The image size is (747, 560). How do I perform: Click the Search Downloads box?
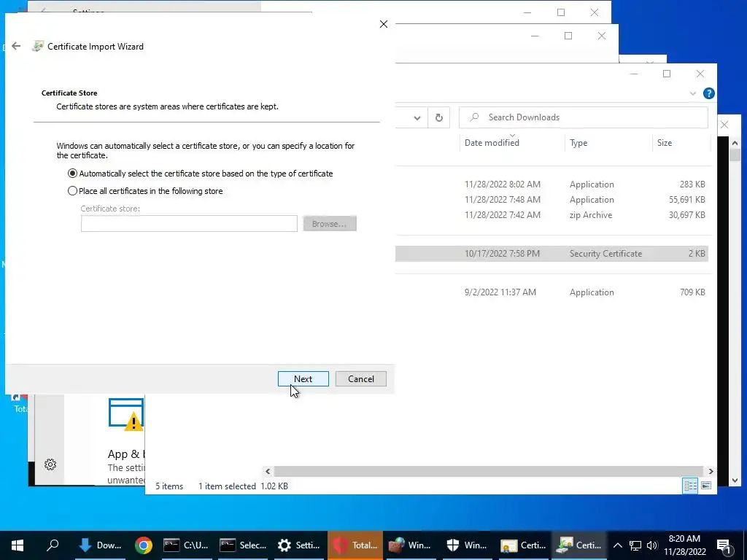point(583,117)
